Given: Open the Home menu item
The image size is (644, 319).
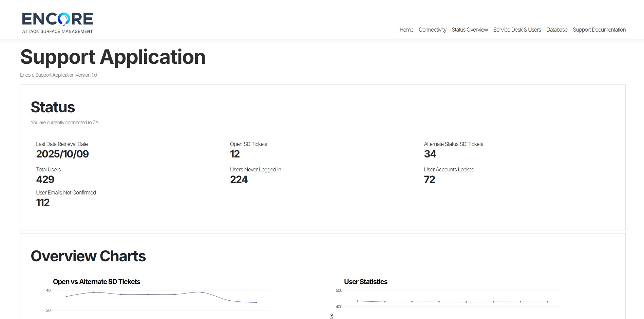Looking at the screenshot, I should 406,30.
